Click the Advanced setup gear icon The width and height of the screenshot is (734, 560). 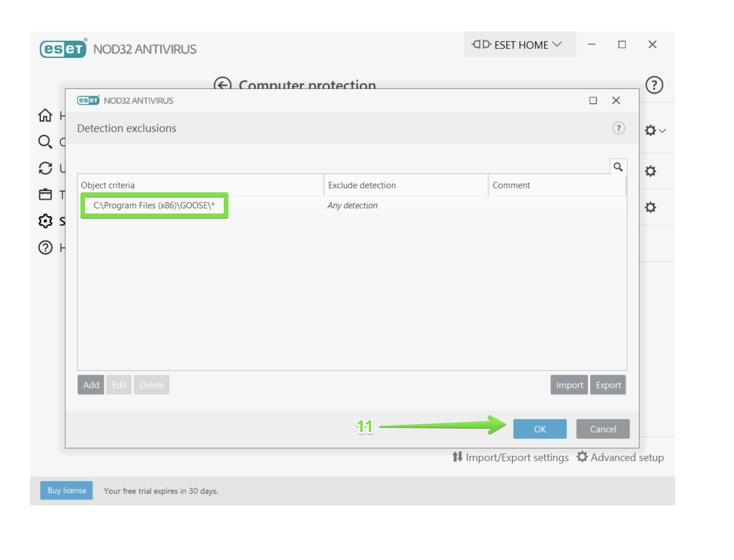pyautogui.click(x=582, y=457)
